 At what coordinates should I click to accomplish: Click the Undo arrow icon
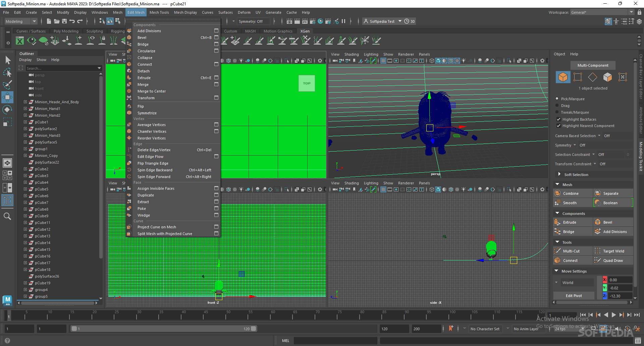coord(72,21)
